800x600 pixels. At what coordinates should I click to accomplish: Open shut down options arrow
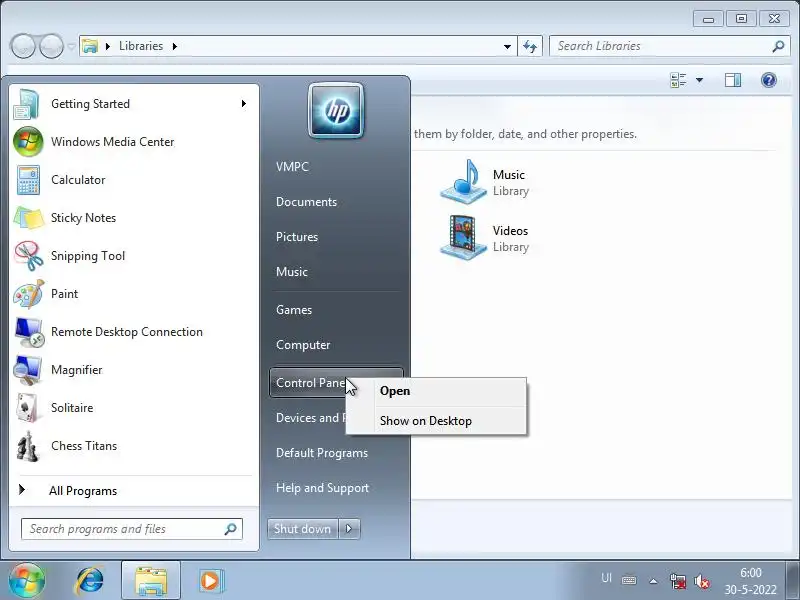pyautogui.click(x=349, y=529)
